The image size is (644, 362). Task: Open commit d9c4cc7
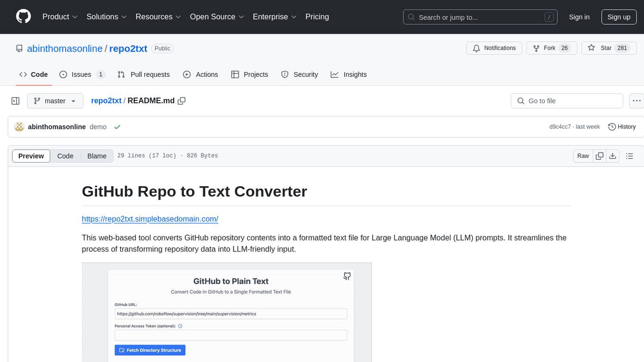(x=560, y=127)
